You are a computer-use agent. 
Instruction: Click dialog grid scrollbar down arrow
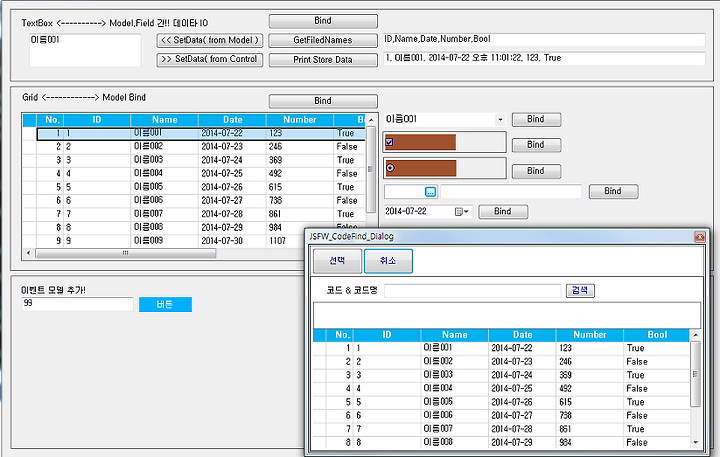(x=695, y=442)
